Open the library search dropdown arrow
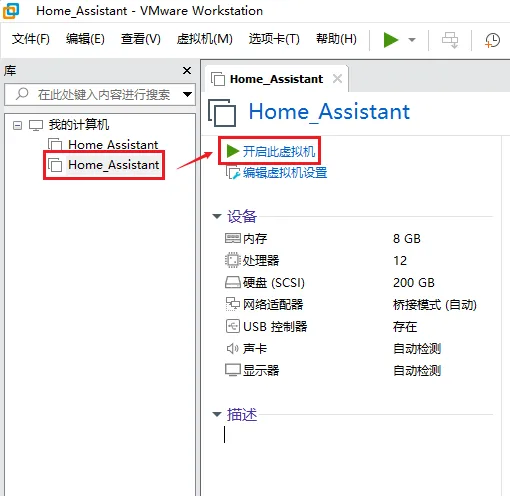Screen dimensions: 510x496 (187, 94)
